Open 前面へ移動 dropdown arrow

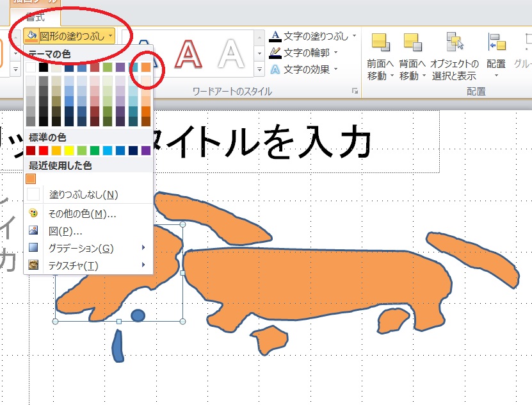(x=392, y=76)
